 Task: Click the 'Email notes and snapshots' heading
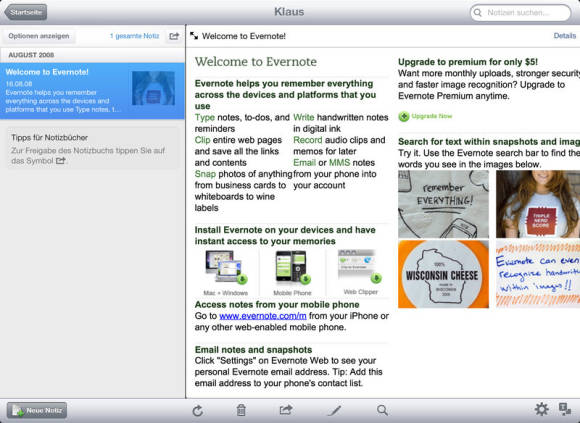pos(253,349)
